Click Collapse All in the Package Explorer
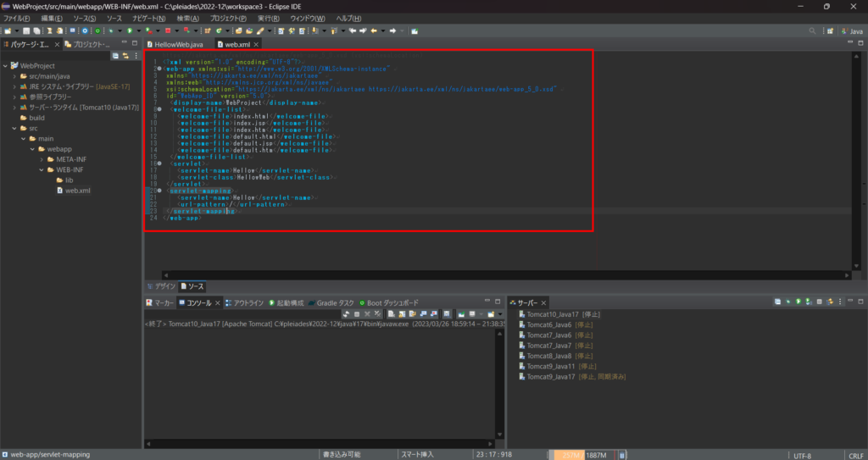Screen dimensions: 868x460 (x=115, y=56)
